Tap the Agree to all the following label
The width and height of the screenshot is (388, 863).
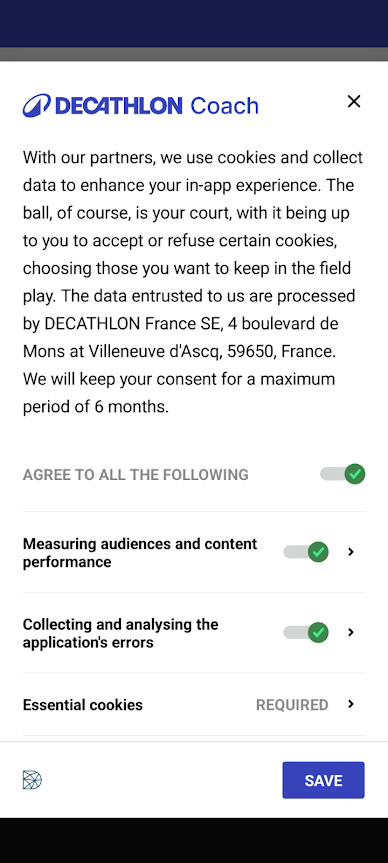pyautogui.click(x=135, y=474)
